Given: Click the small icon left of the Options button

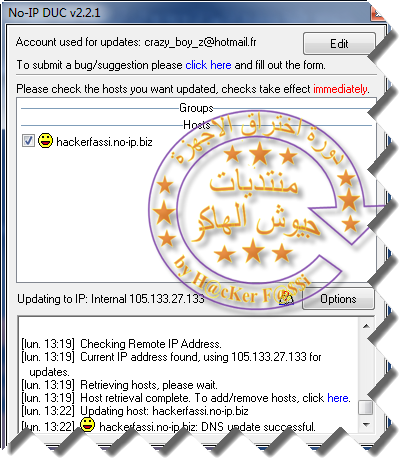Looking at the screenshot, I should 286,297.
